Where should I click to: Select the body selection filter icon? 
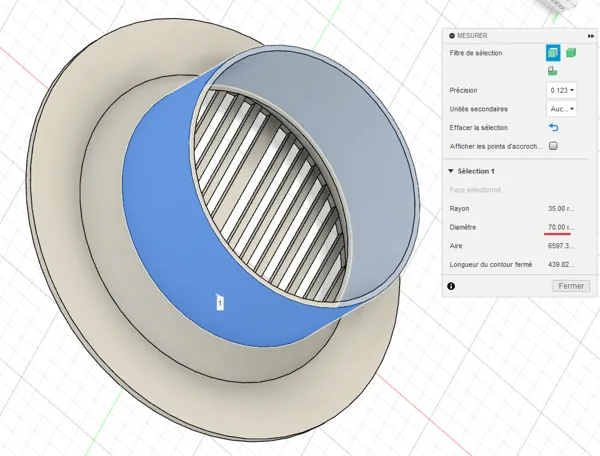click(571, 53)
